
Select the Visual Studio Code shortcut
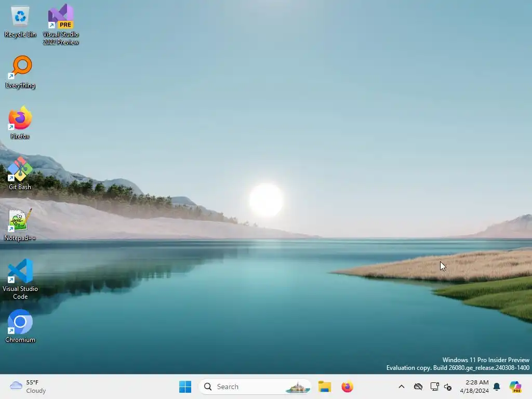point(20,279)
